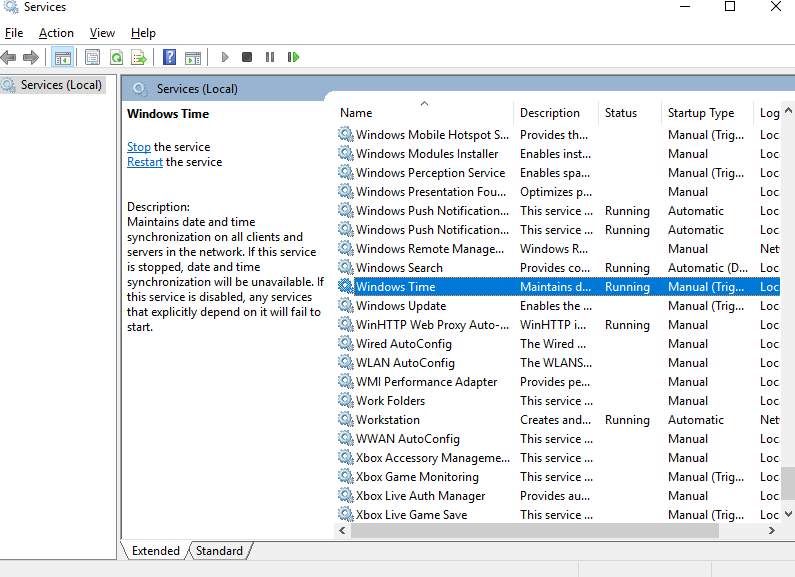The height and width of the screenshot is (577, 795).
Task: Open the View menu
Action: 102,33
